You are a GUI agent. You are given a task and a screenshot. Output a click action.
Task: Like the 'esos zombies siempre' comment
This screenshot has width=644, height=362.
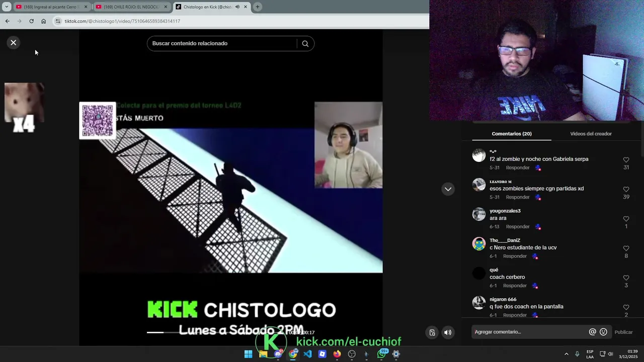pyautogui.click(x=626, y=190)
